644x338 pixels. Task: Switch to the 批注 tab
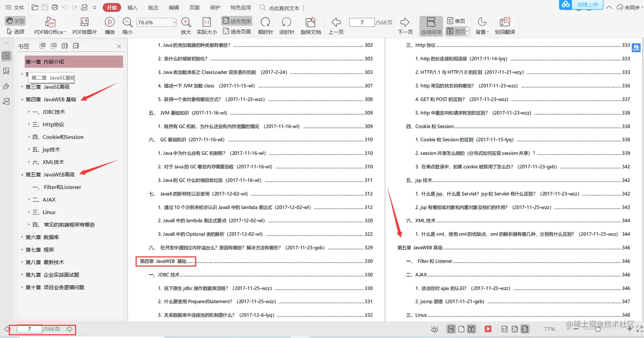click(153, 7)
